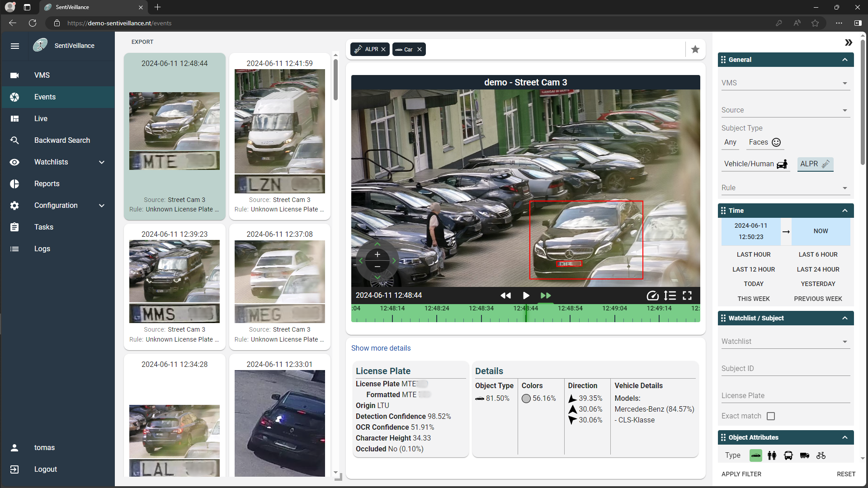Enable Exact match checkbox

[x=771, y=416]
